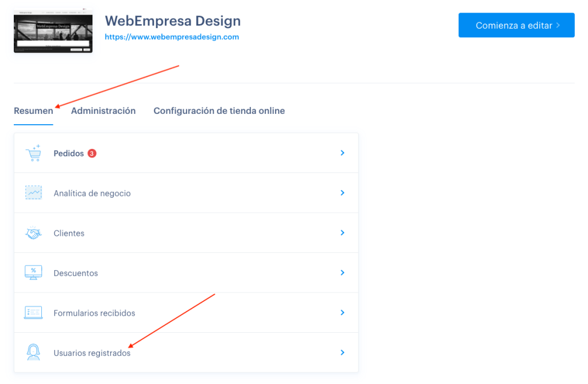Switch to the Administración tab
588x384 pixels.
click(103, 111)
